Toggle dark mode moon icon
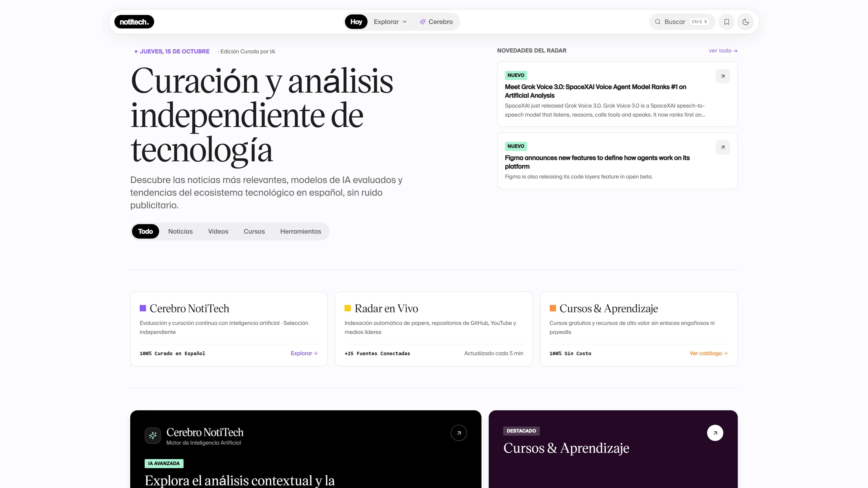Image resolution: width=868 pixels, height=488 pixels. (745, 22)
